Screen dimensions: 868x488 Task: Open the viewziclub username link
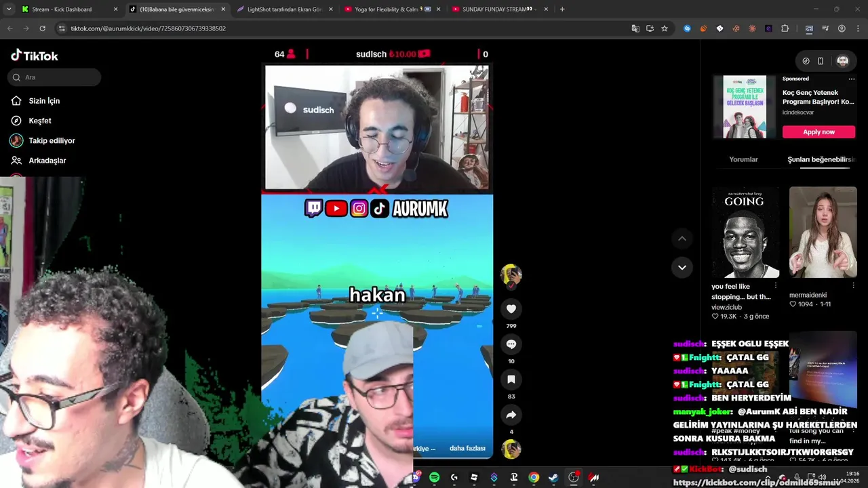tap(726, 307)
